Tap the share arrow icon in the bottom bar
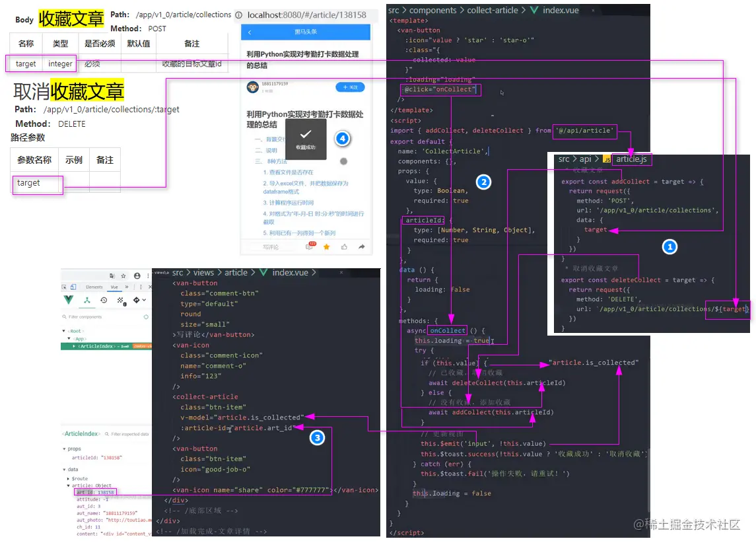 point(362,246)
